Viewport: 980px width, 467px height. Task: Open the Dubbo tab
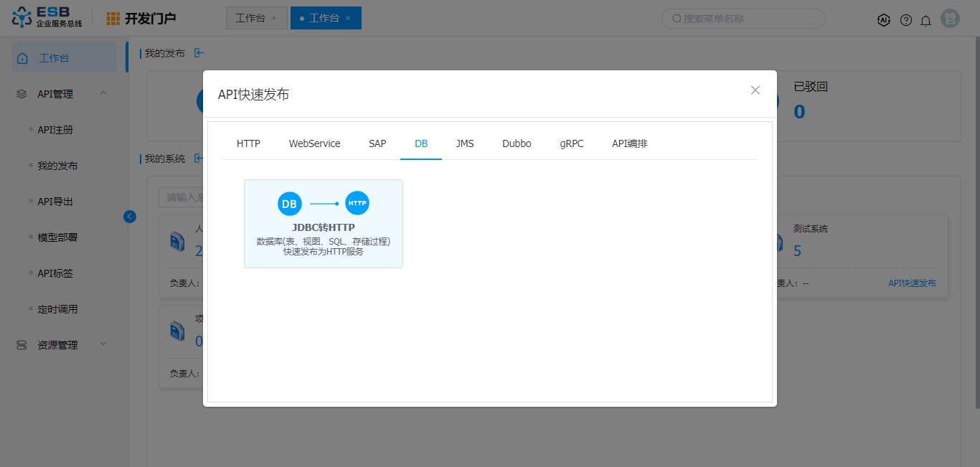517,143
